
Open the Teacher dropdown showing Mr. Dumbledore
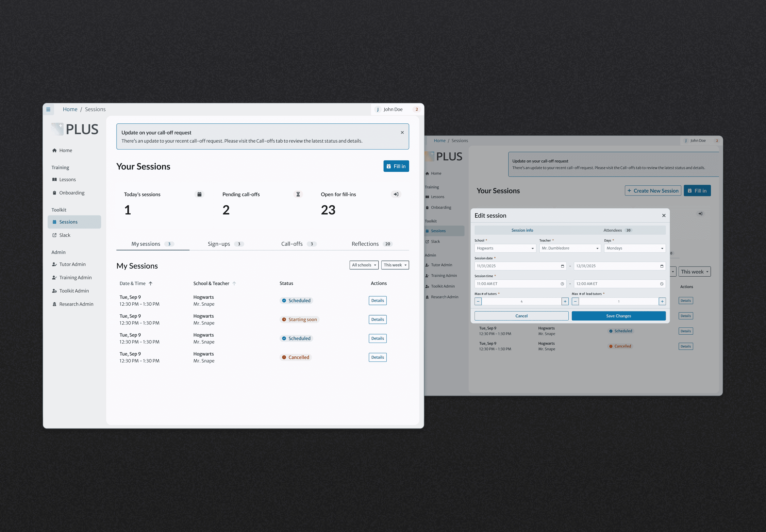(570, 248)
